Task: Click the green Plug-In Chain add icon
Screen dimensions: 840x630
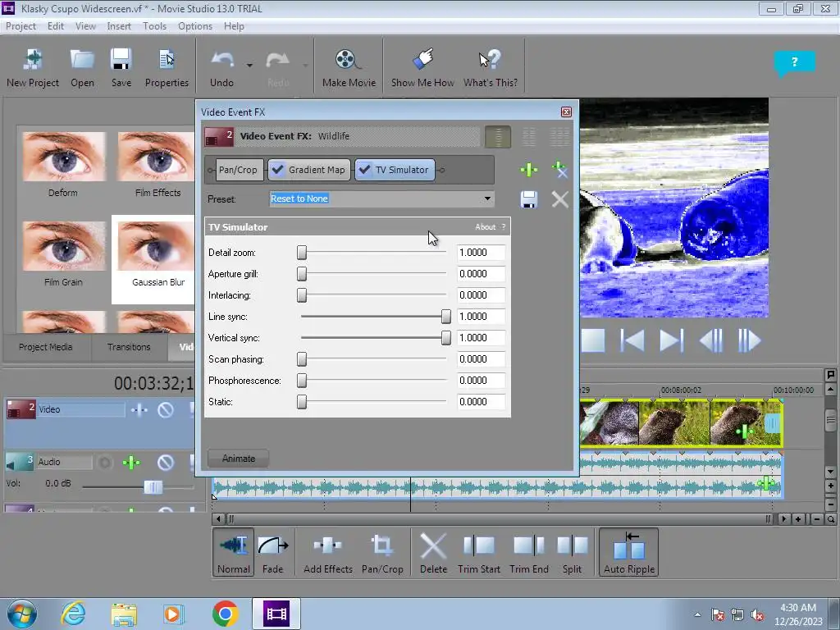Action: (529, 170)
